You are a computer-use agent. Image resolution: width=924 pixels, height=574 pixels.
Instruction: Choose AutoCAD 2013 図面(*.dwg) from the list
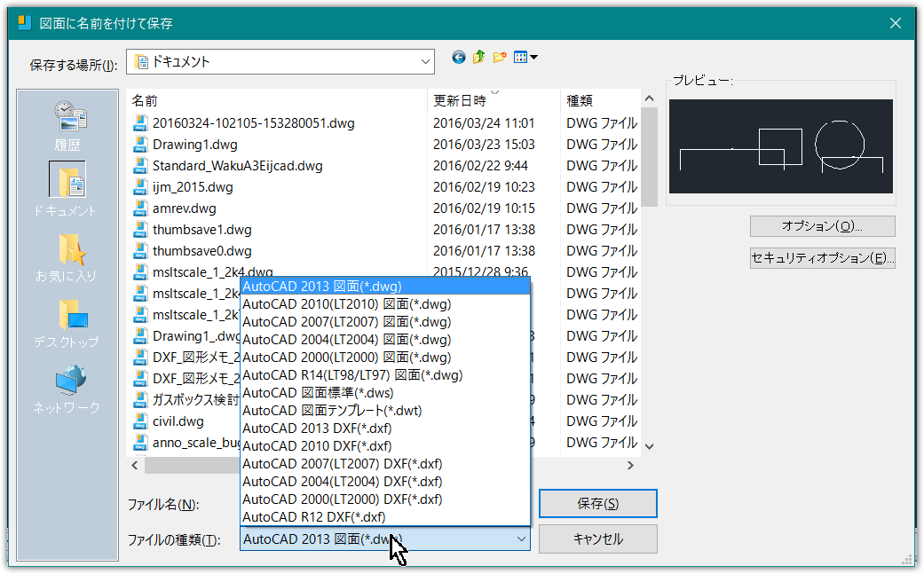385,287
